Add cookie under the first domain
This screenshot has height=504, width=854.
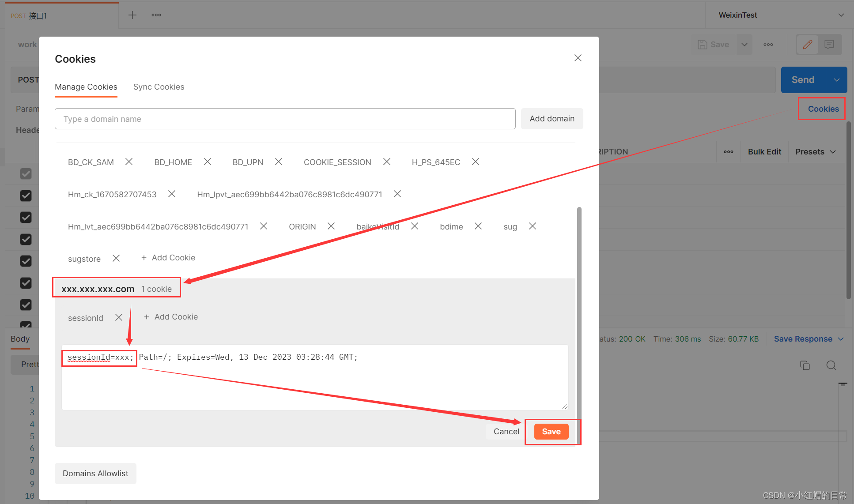pyautogui.click(x=168, y=258)
